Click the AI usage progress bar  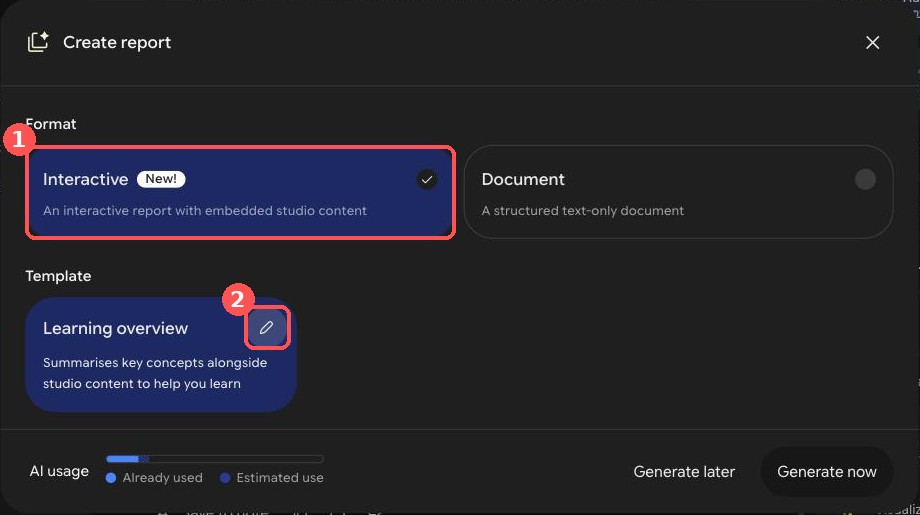point(215,459)
